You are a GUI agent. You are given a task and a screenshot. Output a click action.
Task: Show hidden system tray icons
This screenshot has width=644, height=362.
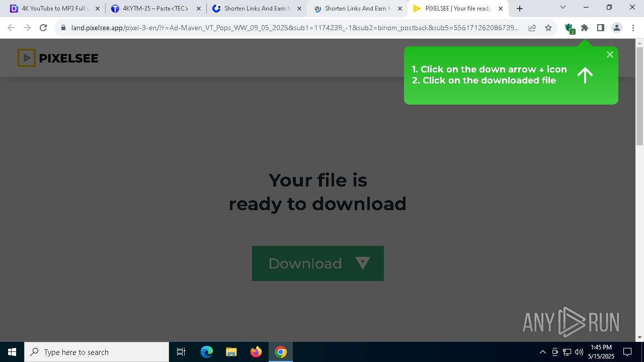coord(542,352)
